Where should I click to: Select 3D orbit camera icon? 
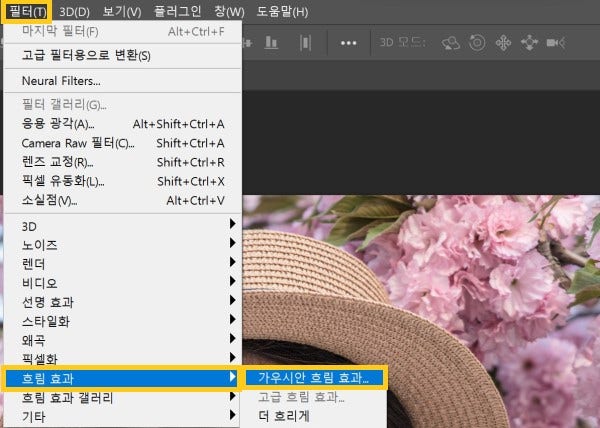click(450, 43)
